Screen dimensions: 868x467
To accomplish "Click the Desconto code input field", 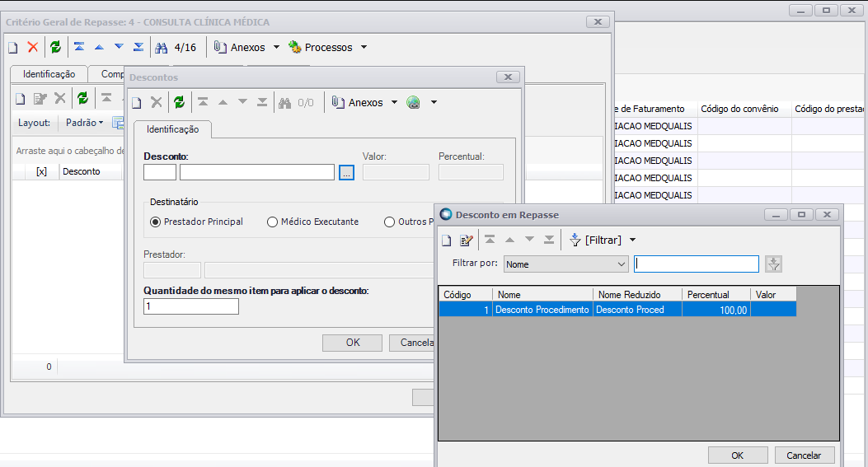I will (x=160, y=173).
